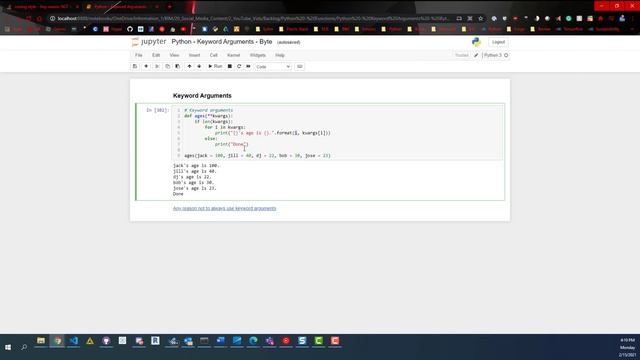Move selected cell down with the down arrow
The width and height of the screenshot is (640, 360).
199,66
